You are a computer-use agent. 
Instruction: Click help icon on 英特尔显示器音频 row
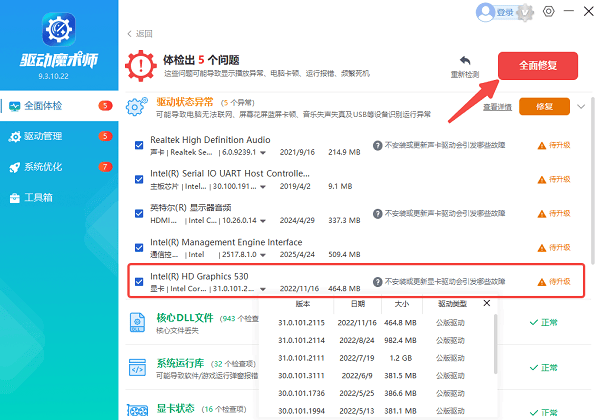click(x=378, y=213)
